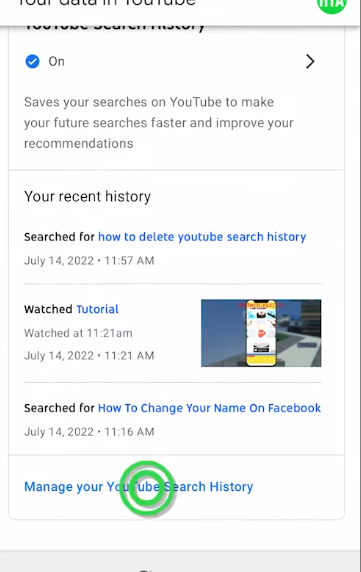361x572 pixels.
Task: Select the "On" status label
Action: pos(57,61)
